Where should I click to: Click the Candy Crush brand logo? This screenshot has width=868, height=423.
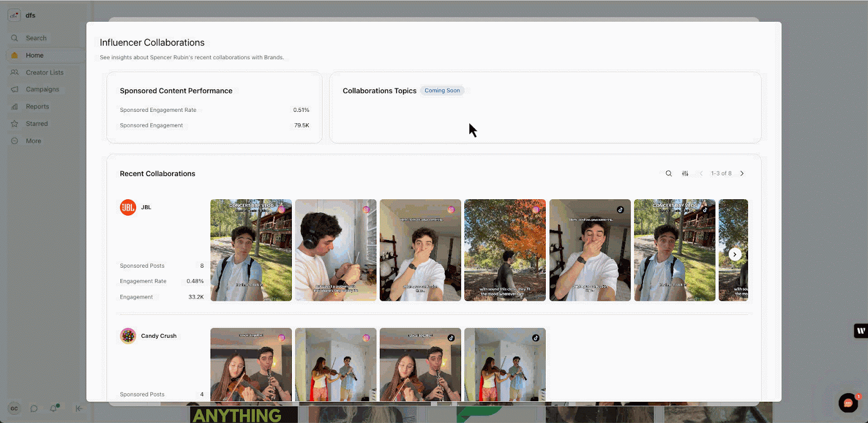(128, 336)
